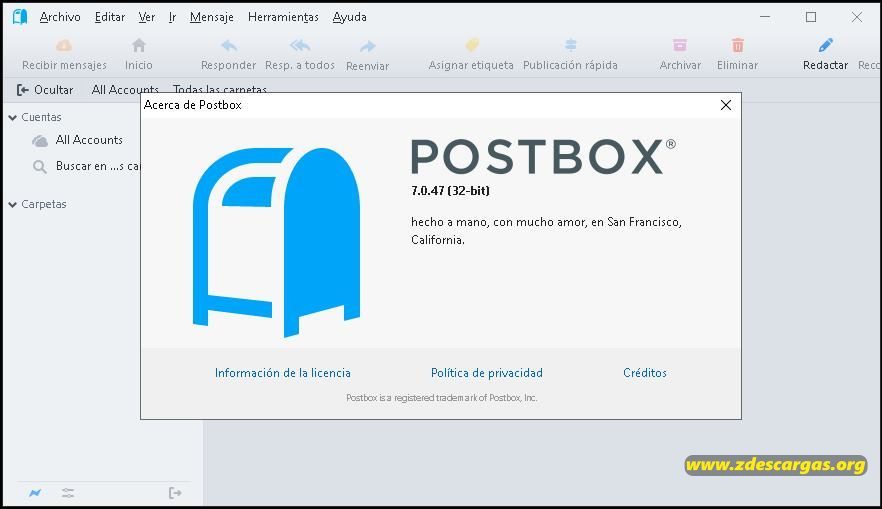The width and height of the screenshot is (882, 509).
Task: Click Resp. a todos reply-all icon
Action: [300, 46]
